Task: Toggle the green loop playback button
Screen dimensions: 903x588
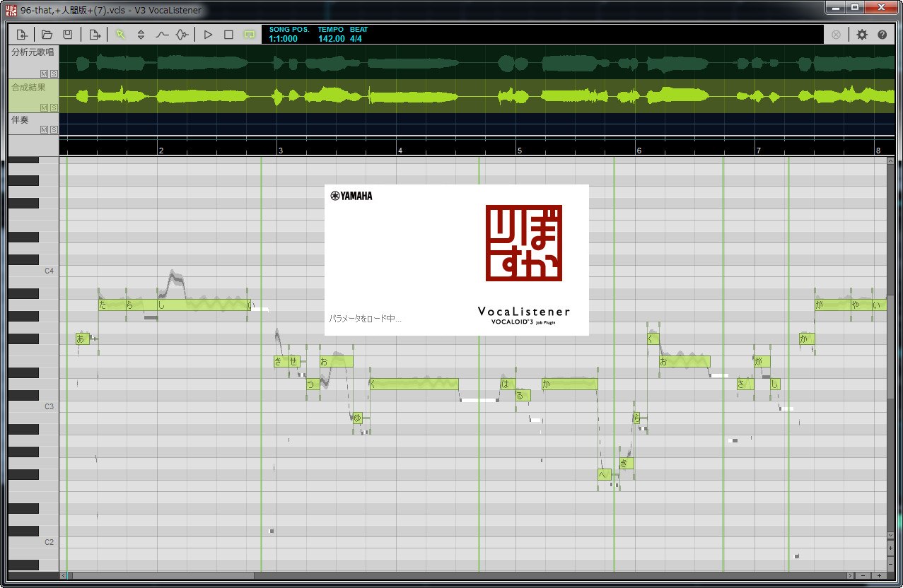Action: [x=249, y=34]
